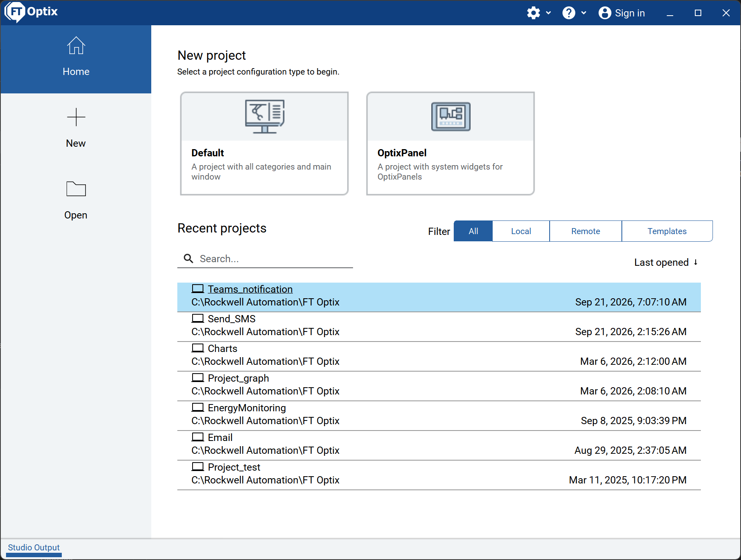Click the Teams_notification local project icon
This screenshot has width=741, height=560.
pyautogui.click(x=197, y=289)
